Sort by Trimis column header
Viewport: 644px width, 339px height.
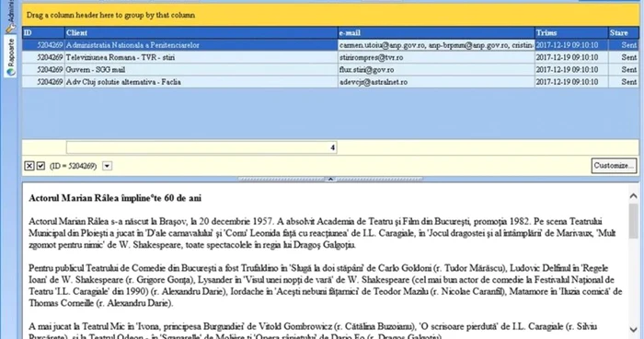571,32
